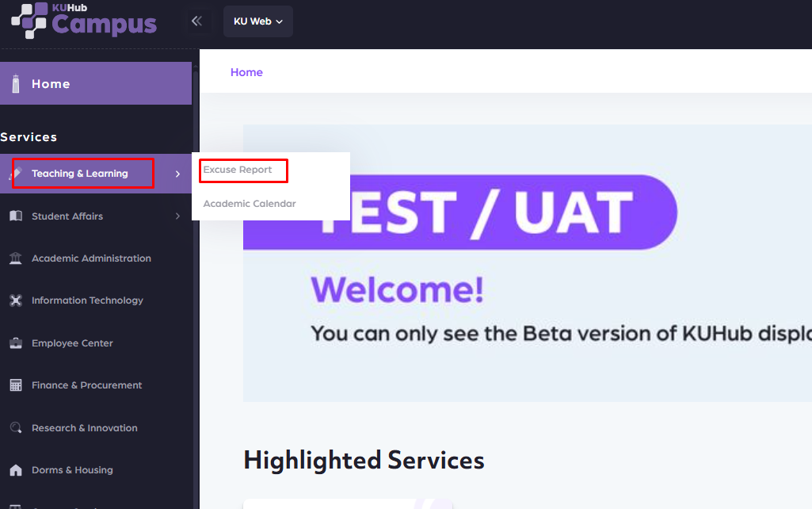Click the Employee Center briefcase icon
The image size is (812, 509).
pos(16,343)
